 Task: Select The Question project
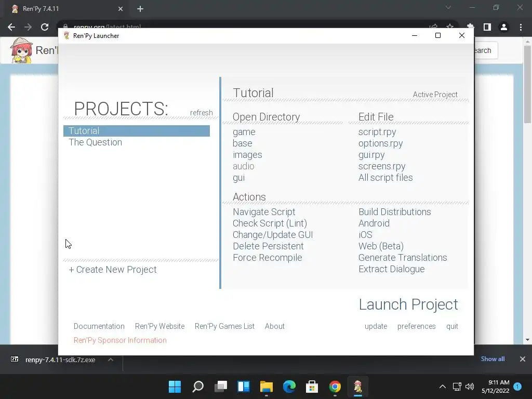point(96,142)
